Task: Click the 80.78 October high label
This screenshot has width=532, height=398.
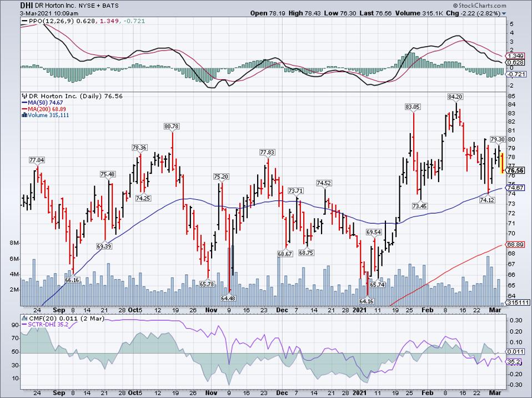Action: pos(172,127)
